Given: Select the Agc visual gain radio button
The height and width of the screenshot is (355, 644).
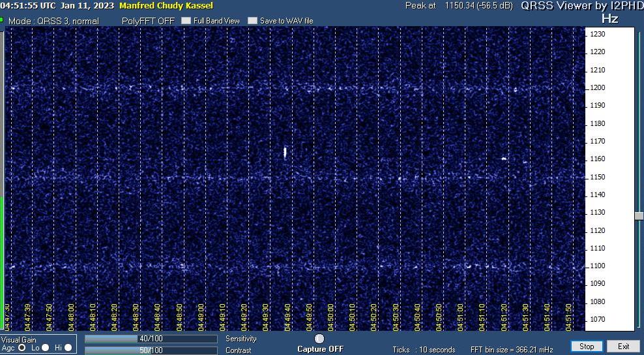Looking at the screenshot, I should (22, 348).
